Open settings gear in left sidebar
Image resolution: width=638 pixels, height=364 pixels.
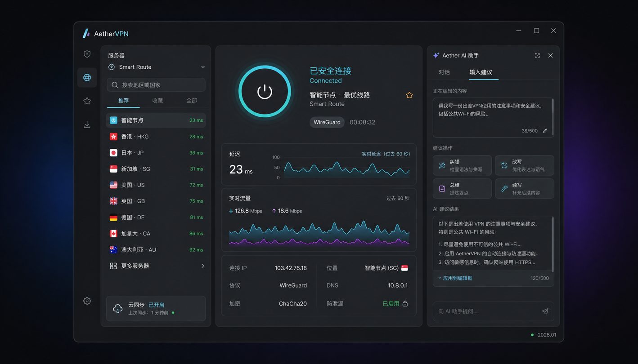click(x=87, y=301)
